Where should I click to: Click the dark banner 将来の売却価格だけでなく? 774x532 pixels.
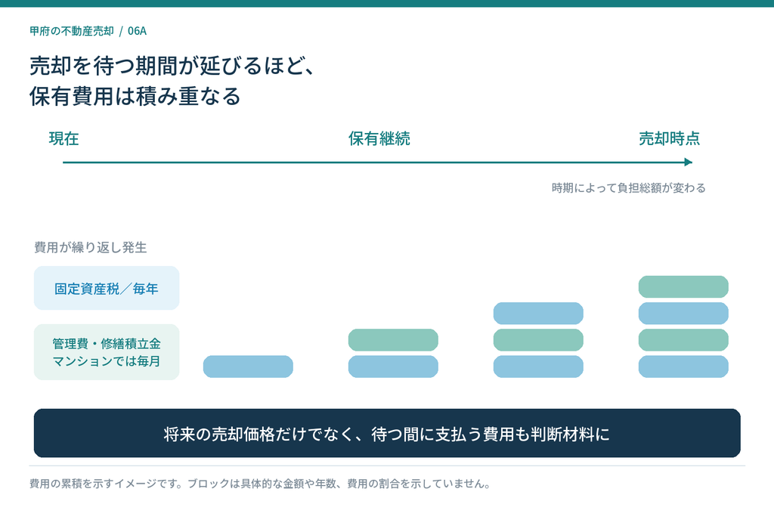387,433
